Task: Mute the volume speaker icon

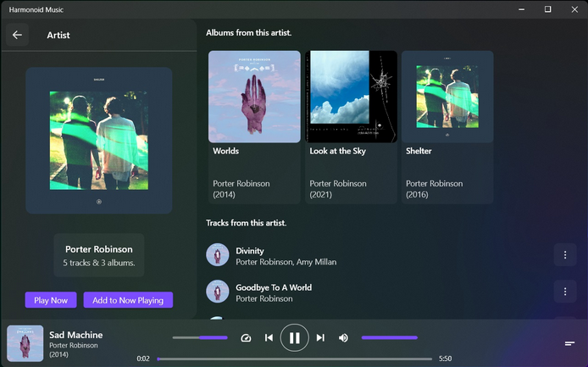Action: click(x=343, y=337)
